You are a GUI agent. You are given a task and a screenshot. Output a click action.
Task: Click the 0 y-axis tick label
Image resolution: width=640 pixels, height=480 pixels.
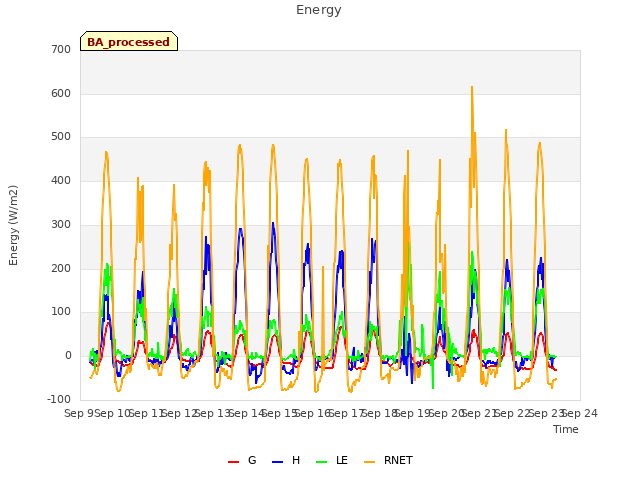pyautogui.click(x=68, y=356)
